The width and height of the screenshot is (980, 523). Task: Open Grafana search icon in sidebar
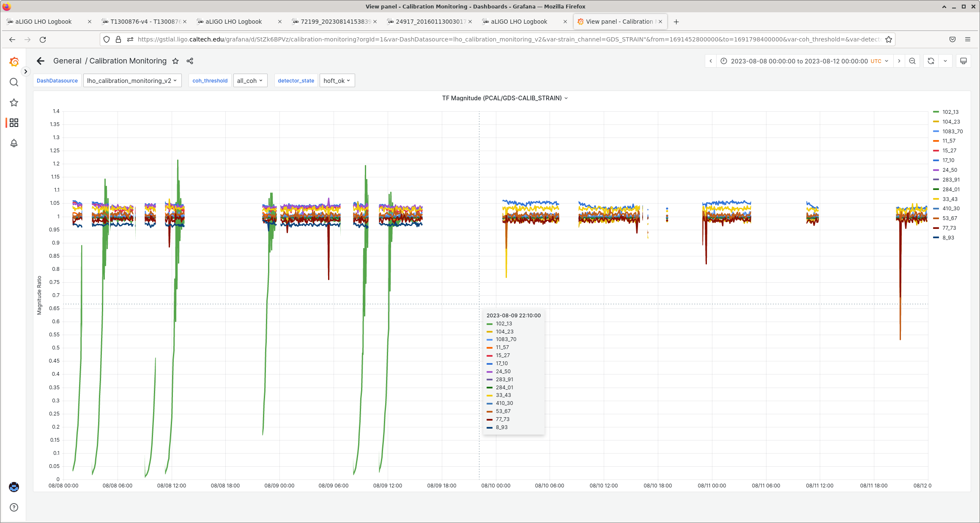(x=14, y=82)
